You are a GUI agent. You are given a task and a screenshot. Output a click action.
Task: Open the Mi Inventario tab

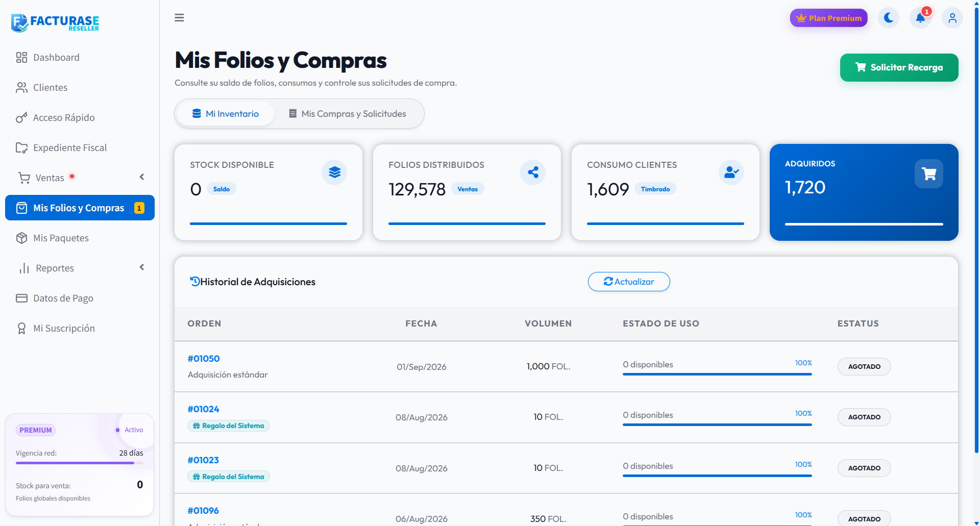click(225, 114)
